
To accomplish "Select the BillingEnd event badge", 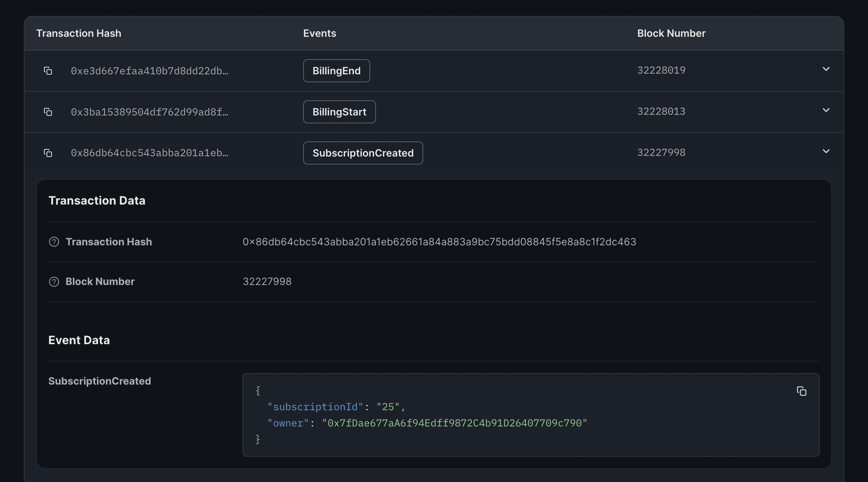I will [336, 71].
